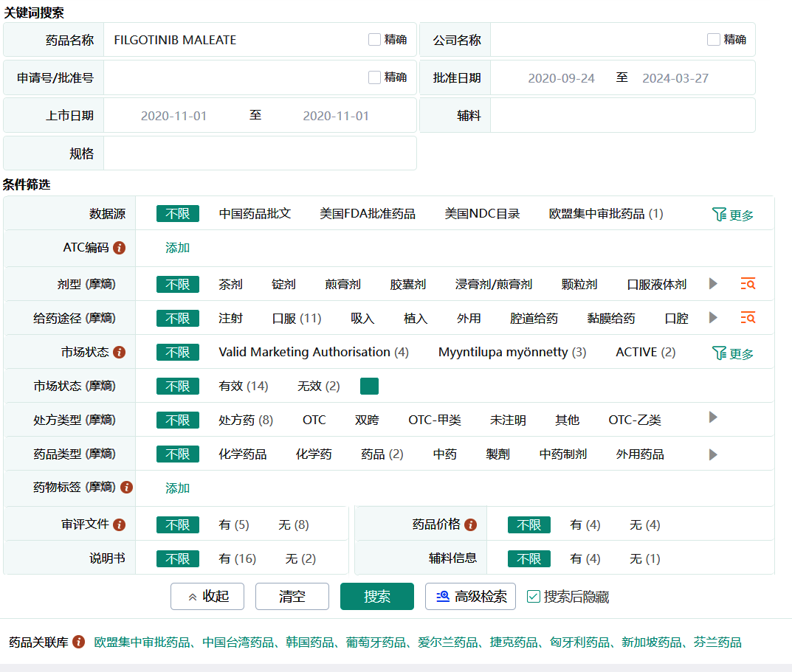Toggle the 精确 checkbox for 药品名称

pyautogui.click(x=375, y=40)
